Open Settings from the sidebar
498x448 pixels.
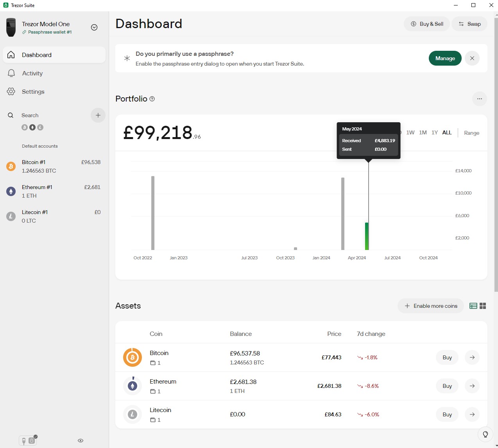click(x=54, y=91)
